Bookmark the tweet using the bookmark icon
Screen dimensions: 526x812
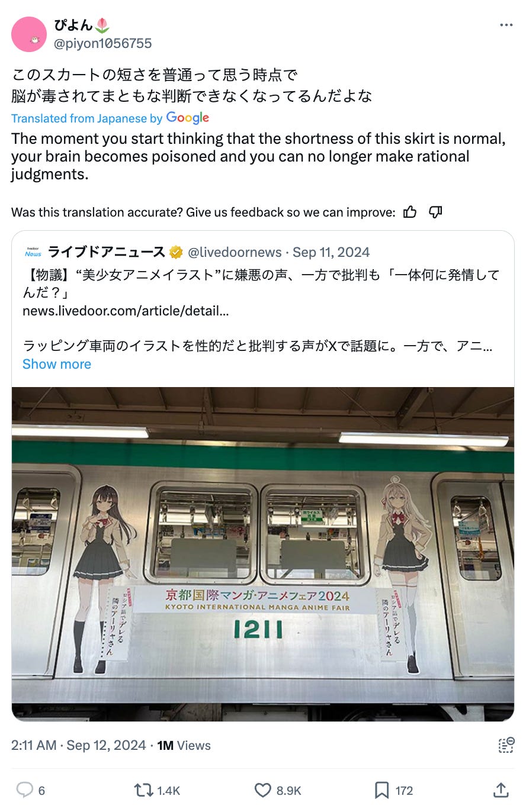382,790
